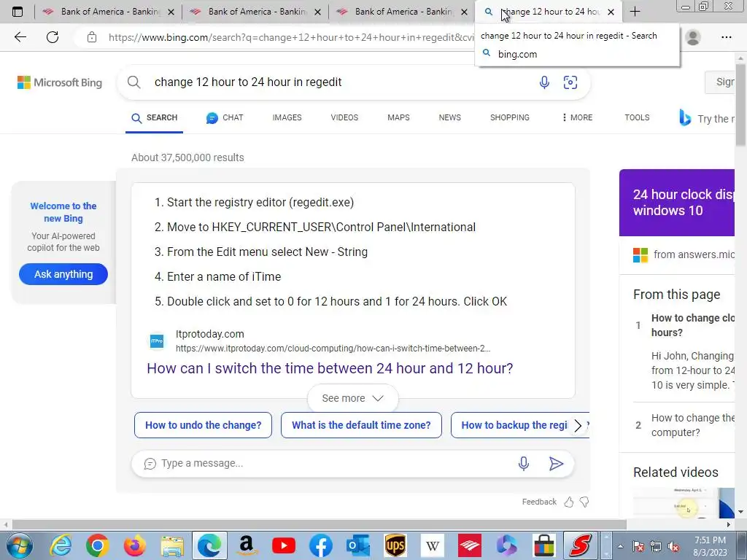Open the tab actions menu icon
Screen dimensions: 747x560
pyautogui.click(x=18, y=12)
